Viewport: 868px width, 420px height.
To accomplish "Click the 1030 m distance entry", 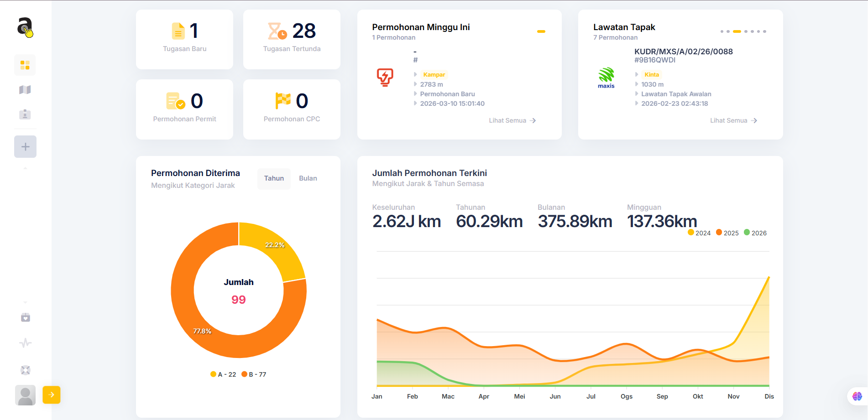I will (x=652, y=84).
